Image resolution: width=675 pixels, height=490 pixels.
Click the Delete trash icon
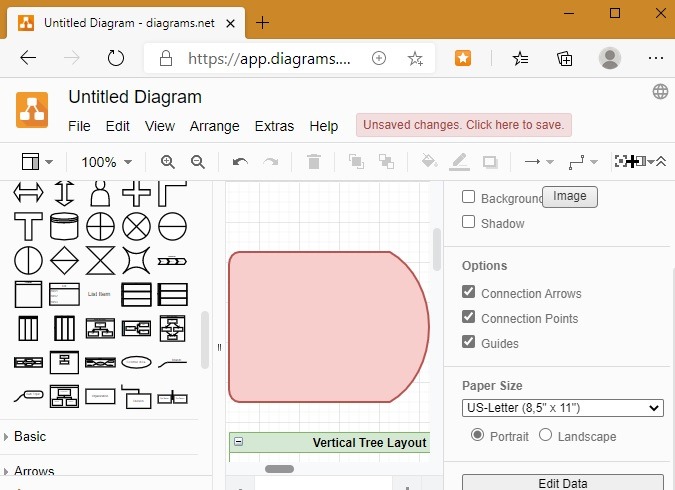(314, 162)
